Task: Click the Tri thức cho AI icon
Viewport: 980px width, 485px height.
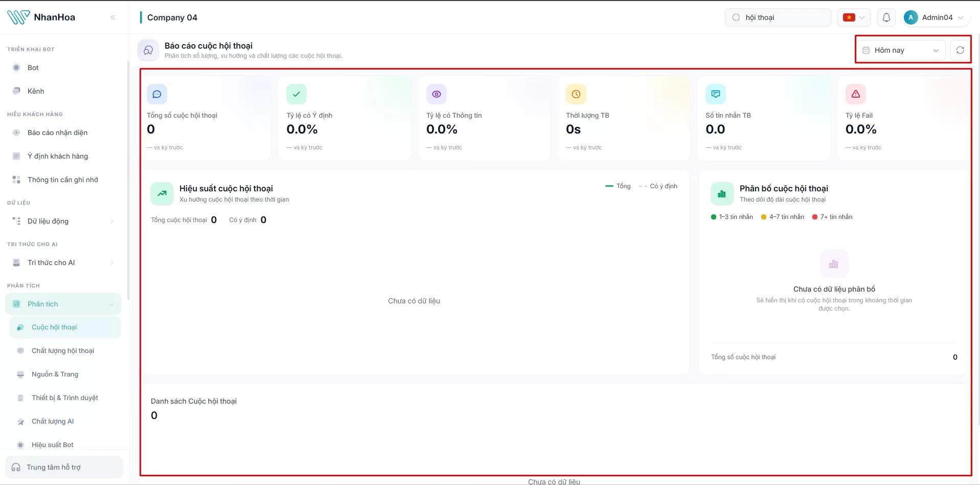Action: click(x=16, y=262)
